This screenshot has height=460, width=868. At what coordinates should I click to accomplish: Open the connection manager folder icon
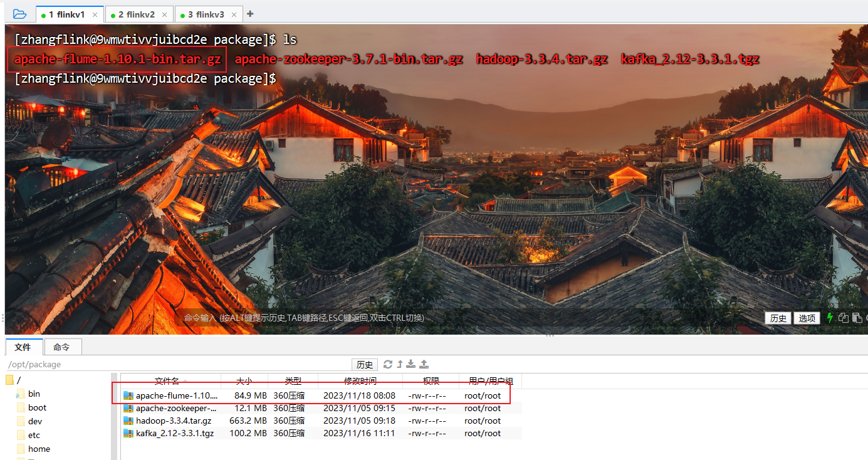coord(19,13)
